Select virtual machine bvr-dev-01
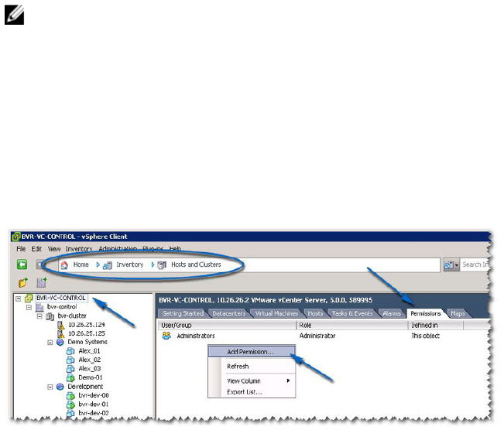 [x=94, y=404]
